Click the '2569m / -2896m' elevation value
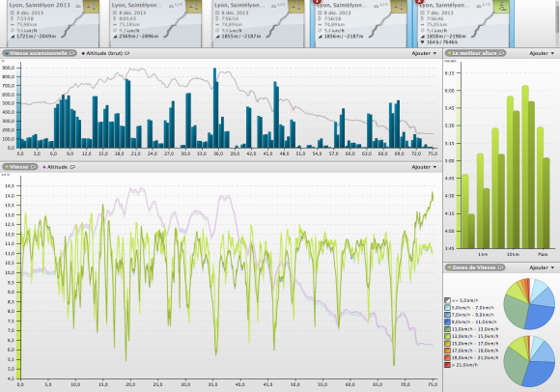 (x=139, y=37)
